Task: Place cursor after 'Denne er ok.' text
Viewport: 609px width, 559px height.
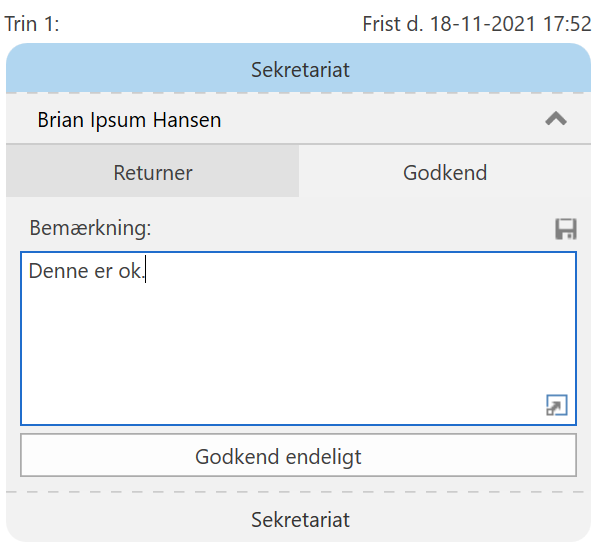Action: (147, 271)
